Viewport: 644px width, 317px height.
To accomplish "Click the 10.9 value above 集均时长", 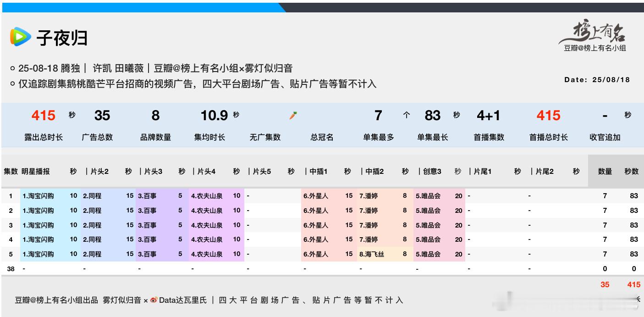I will [215, 116].
